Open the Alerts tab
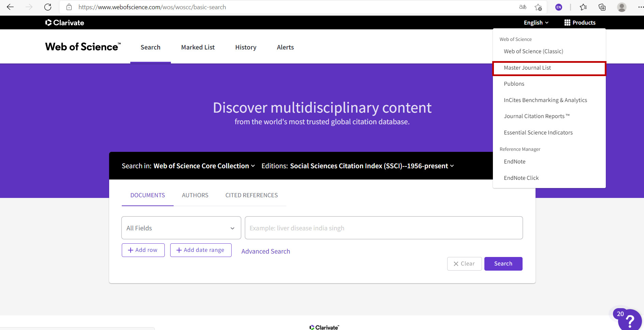Viewport: 644px width, 330px height. (x=285, y=47)
